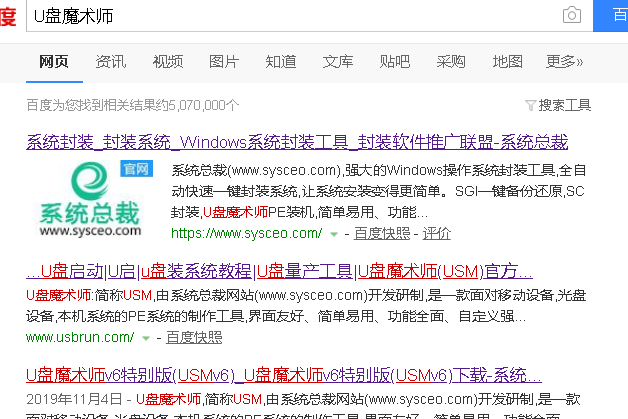Viewport: 628px width, 419px height.
Task: Select the 网页 tab
Action: coord(54,62)
